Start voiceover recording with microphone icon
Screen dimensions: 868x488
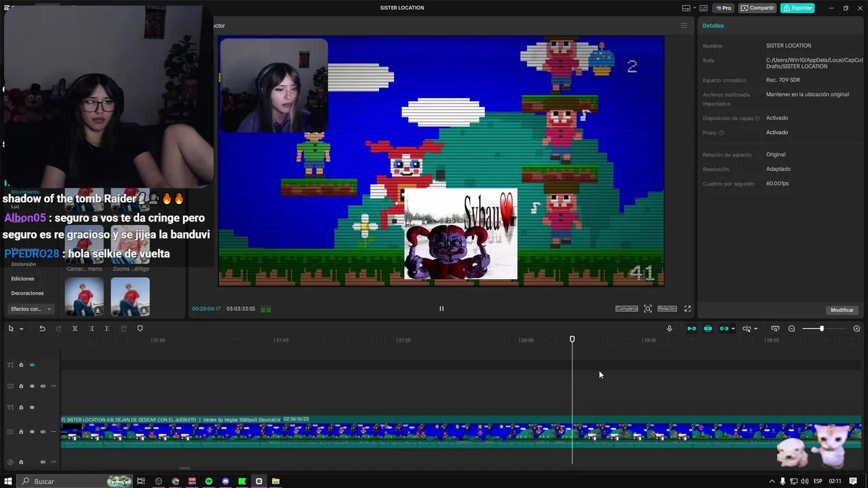(669, 329)
